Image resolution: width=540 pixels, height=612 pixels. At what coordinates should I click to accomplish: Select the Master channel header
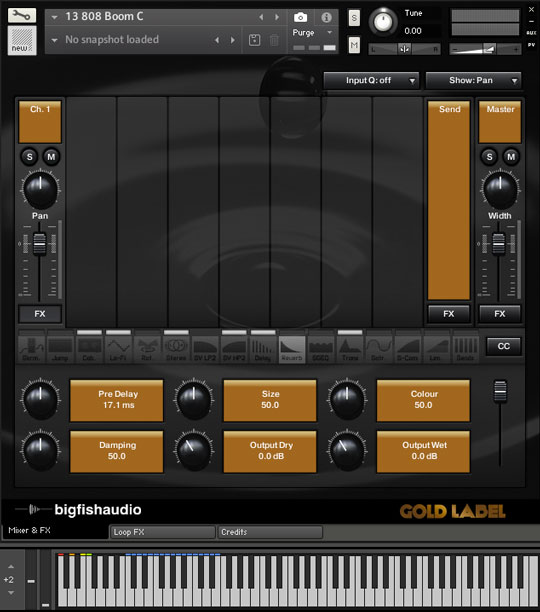500,122
